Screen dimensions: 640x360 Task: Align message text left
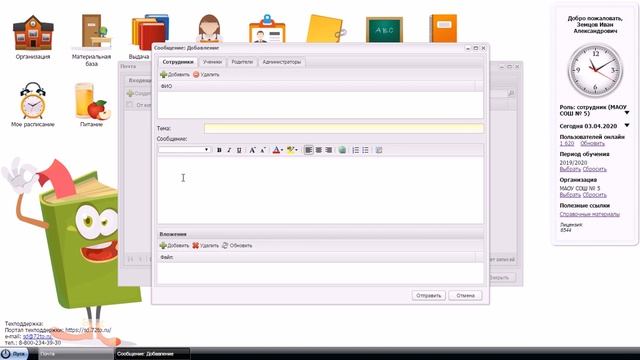click(x=309, y=150)
